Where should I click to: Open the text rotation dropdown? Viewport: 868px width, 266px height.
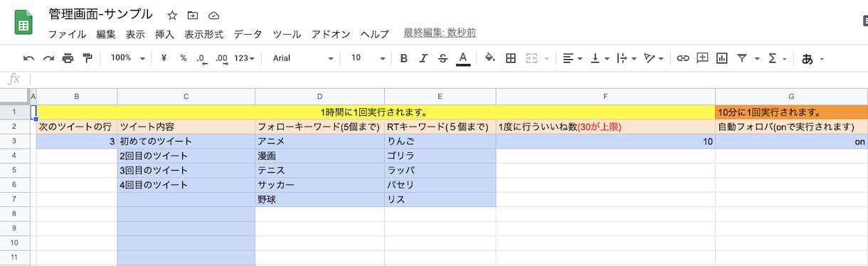(x=653, y=58)
